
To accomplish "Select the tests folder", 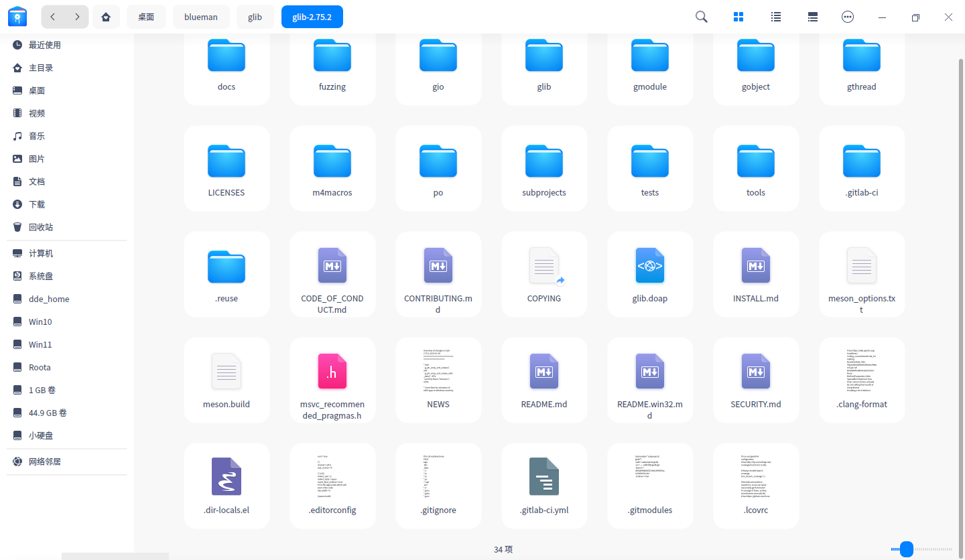I will pyautogui.click(x=650, y=169).
